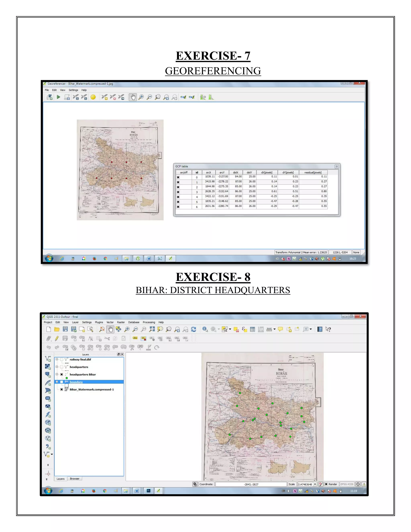Screen dimensions: 411x532
Task: Toggle GCP row id 1 on/off checkbox
Action: [178, 182]
